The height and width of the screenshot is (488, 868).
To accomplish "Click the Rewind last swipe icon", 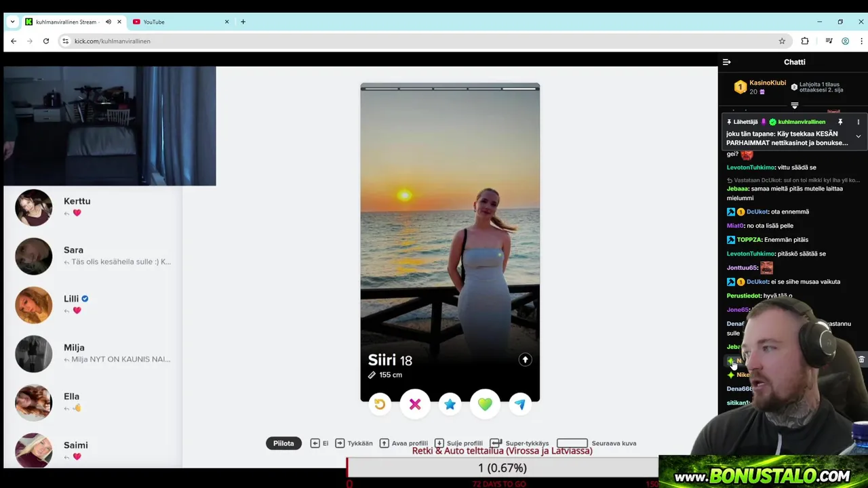I will coord(380,404).
